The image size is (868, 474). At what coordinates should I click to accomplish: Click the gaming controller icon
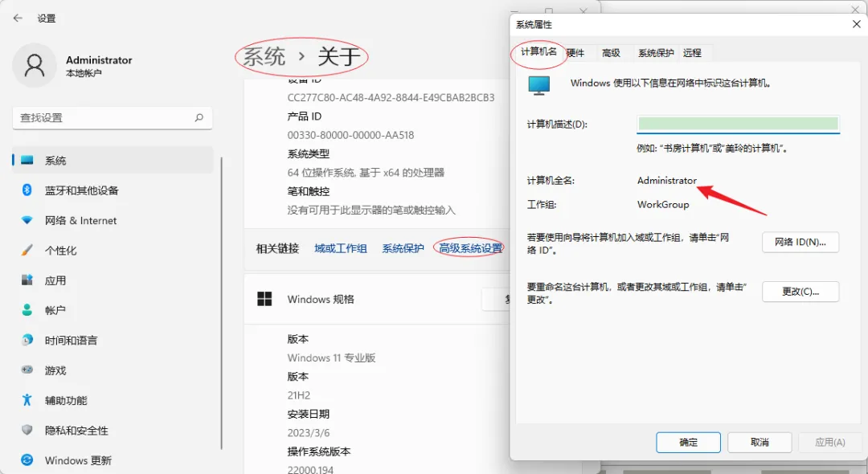27,370
